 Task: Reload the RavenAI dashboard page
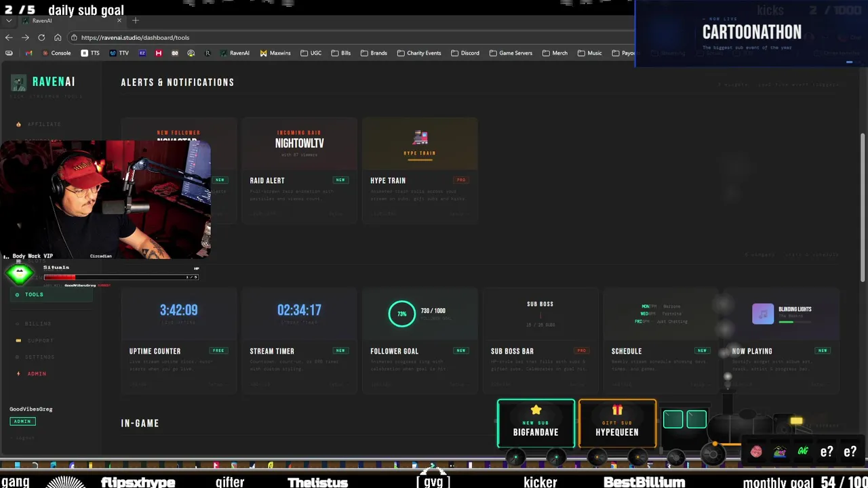pyautogui.click(x=41, y=37)
